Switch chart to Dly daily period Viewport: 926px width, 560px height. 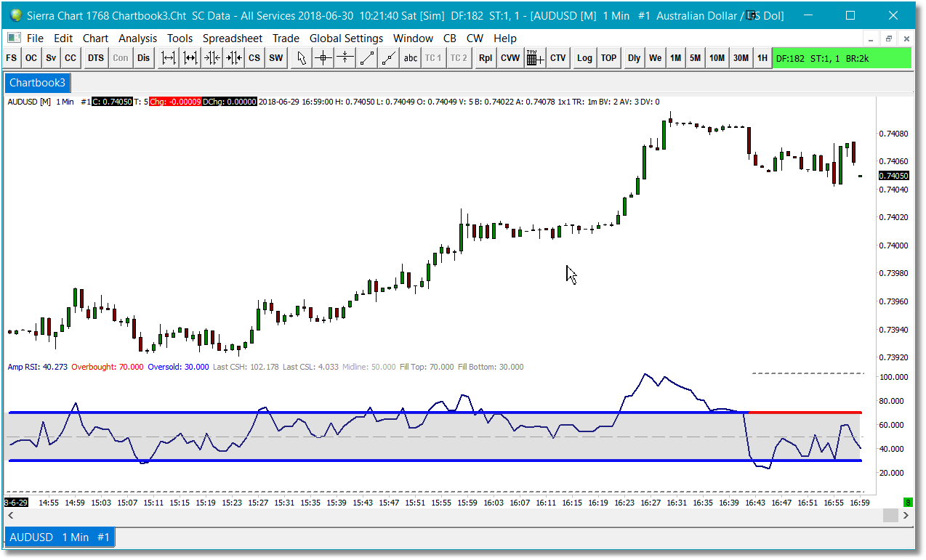635,58
